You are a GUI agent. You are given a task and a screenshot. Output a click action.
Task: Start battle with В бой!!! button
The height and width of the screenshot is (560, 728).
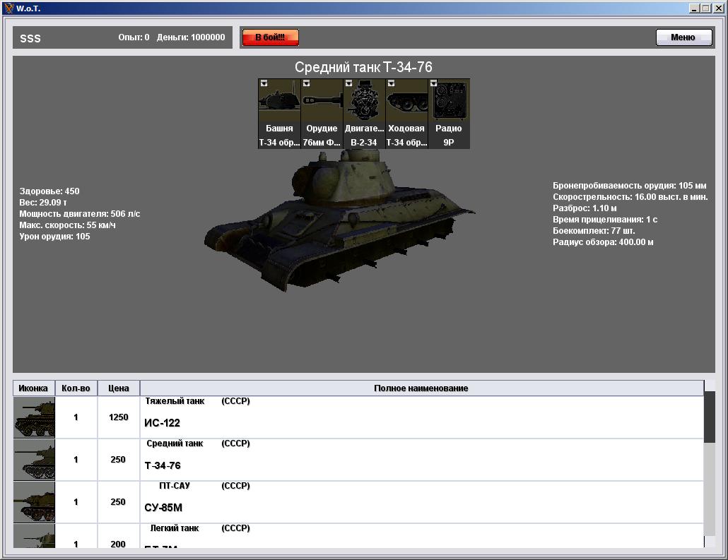(x=270, y=37)
